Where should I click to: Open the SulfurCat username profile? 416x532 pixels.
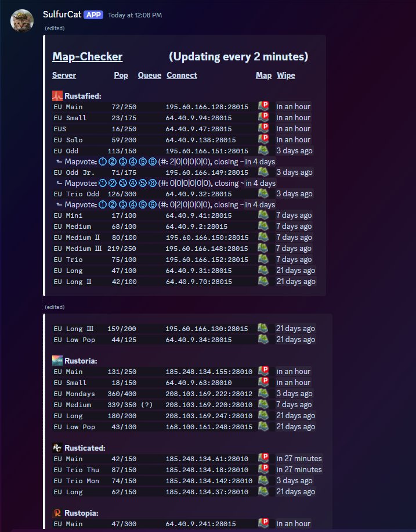pos(62,15)
